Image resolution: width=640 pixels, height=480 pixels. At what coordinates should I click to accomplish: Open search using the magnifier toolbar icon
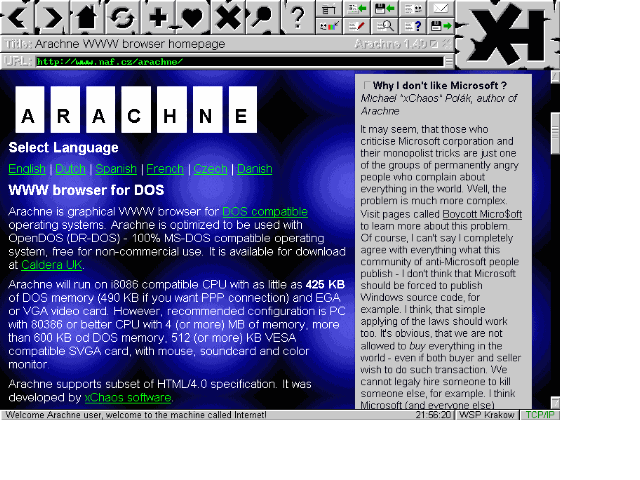point(263,17)
